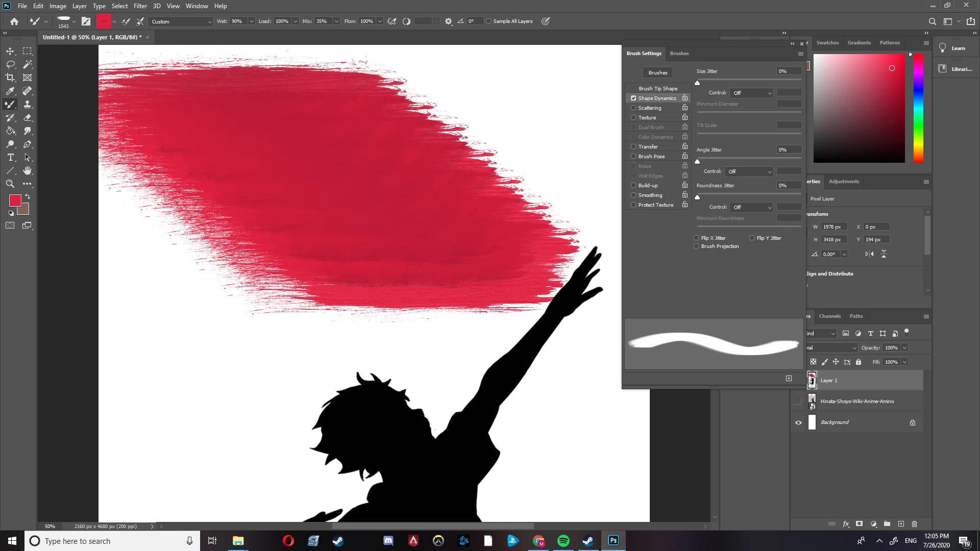980x551 pixels.
Task: Open Size Jitter Control dropdown
Action: point(752,93)
